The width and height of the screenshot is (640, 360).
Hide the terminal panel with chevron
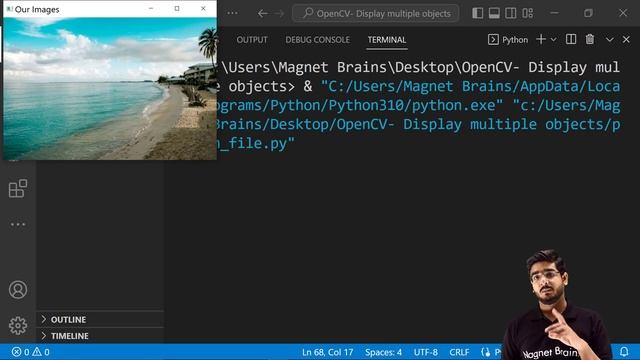click(609, 40)
